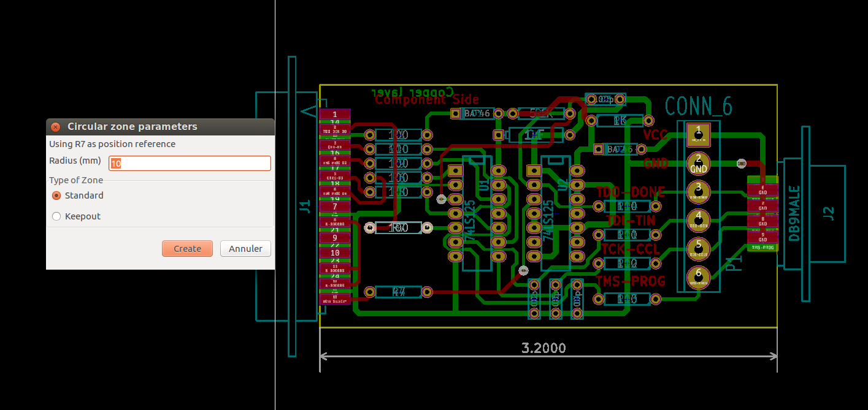Click the 'Type of Zone' group label
868x410 pixels.
click(x=76, y=180)
